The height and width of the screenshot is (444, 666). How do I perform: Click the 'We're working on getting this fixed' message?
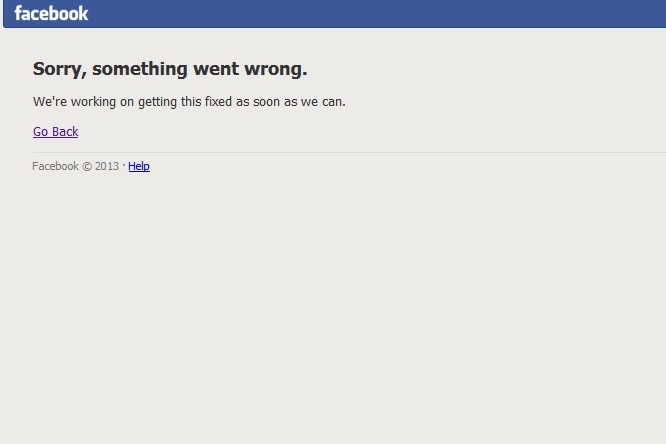(x=189, y=102)
